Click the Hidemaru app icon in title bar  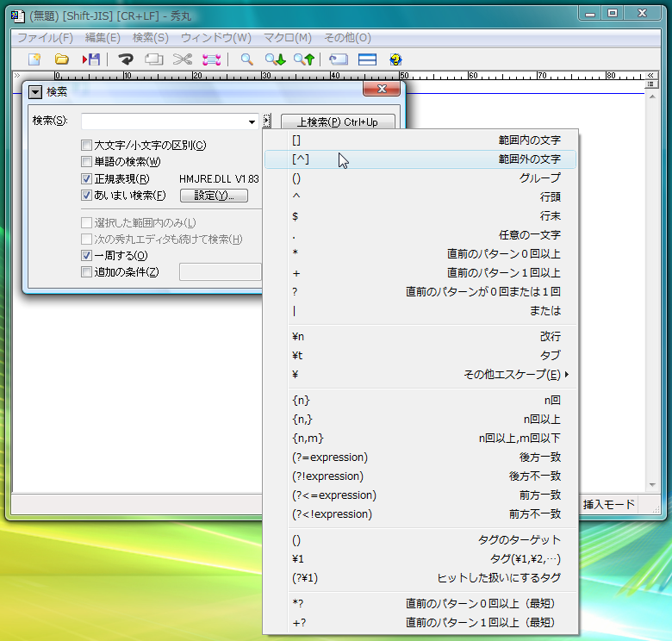17,16
